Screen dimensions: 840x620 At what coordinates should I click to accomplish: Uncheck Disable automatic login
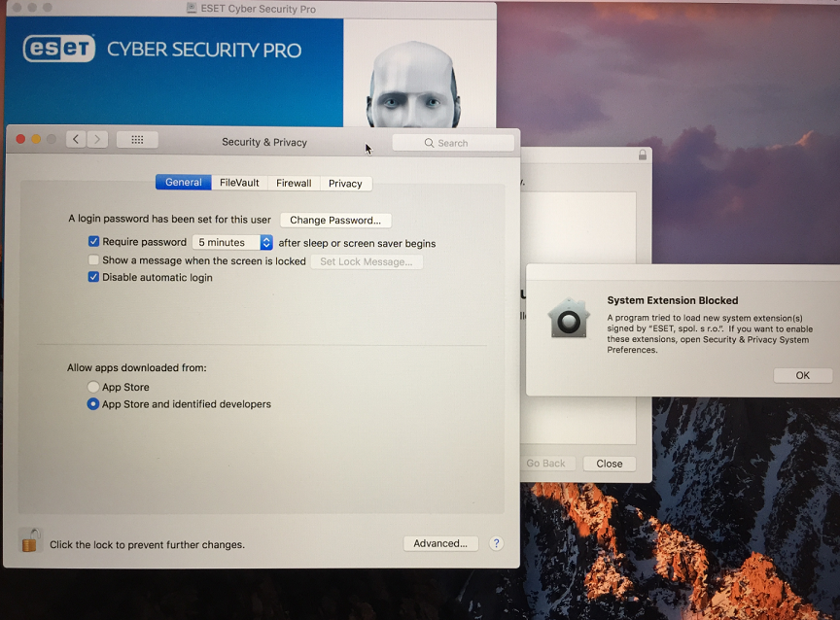(93, 277)
